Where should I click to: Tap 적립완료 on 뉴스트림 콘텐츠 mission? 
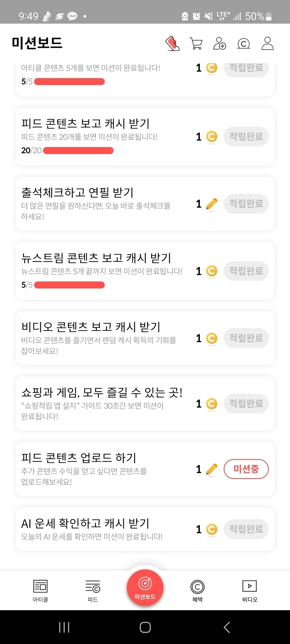(x=246, y=271)
